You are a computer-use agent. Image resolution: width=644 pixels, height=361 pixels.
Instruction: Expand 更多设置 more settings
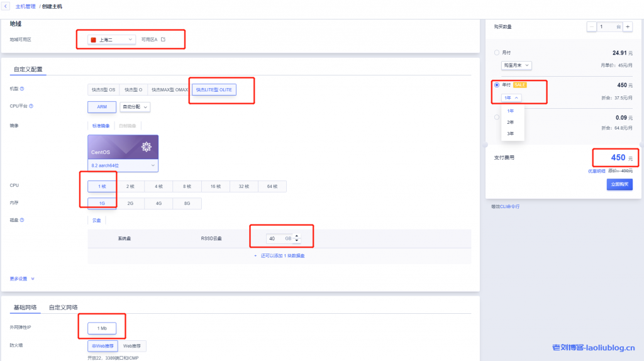pos(22,279)
